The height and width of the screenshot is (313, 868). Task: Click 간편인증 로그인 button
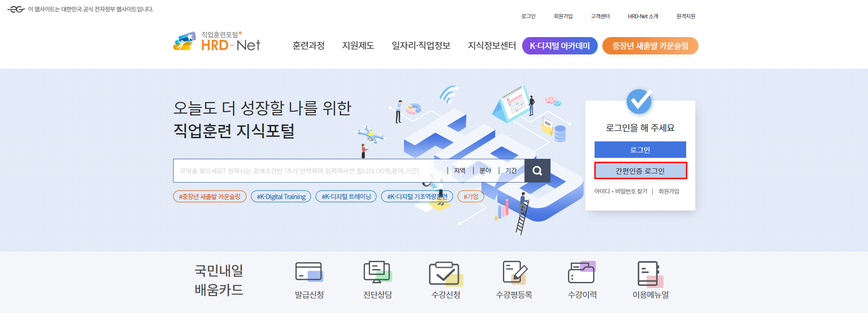[x=640, y=171]
